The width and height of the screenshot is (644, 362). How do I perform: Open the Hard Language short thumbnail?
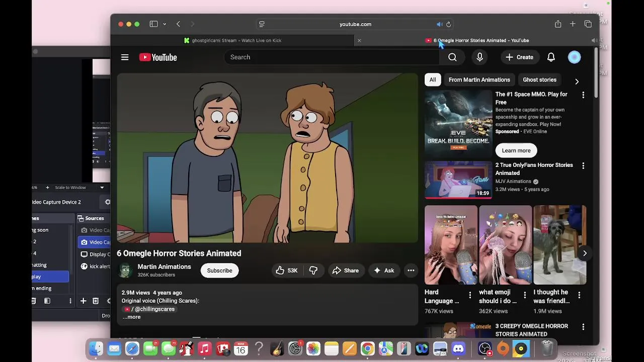[x=451, y=245]
